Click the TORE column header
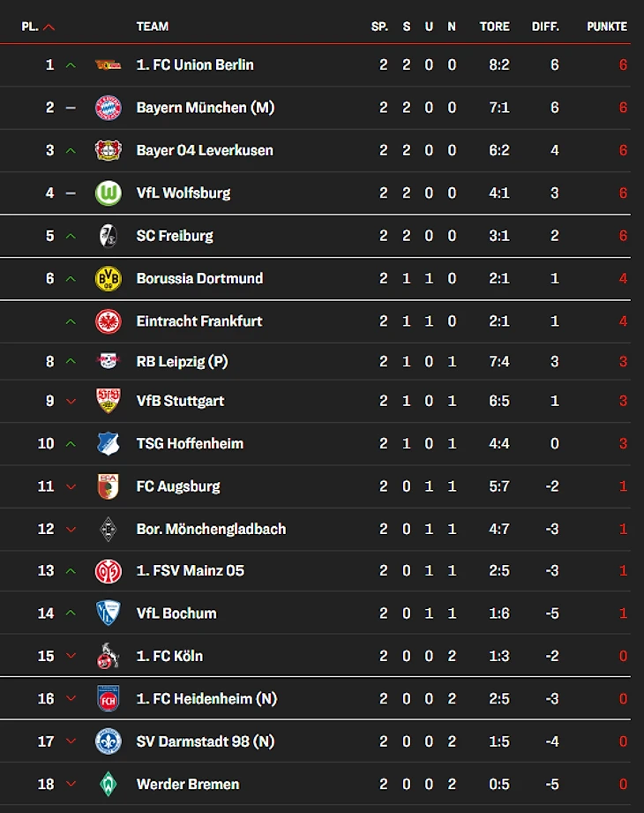This screenshot has height=813, width=644. coord(494,26)
